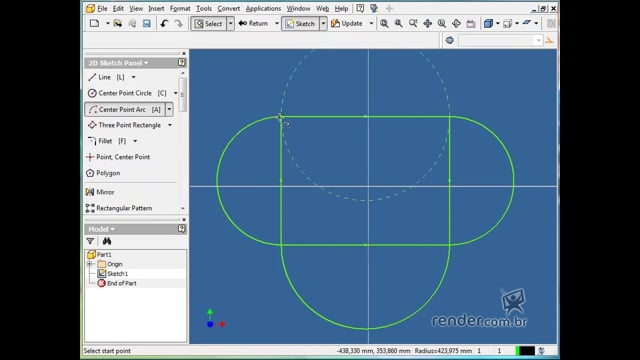This screenshot has width=640, height=360.
Task: Open the Line tool dropdown arrow
Action: pos(133,77)
